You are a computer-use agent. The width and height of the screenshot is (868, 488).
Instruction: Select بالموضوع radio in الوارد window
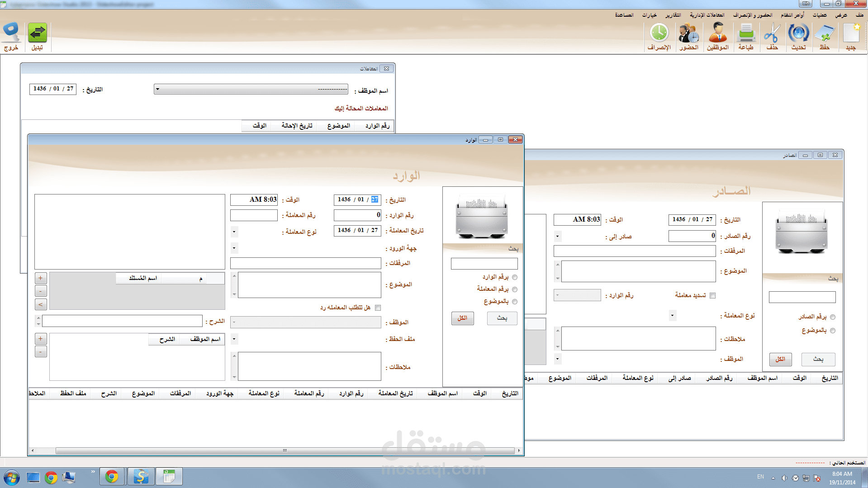point(515,302)
